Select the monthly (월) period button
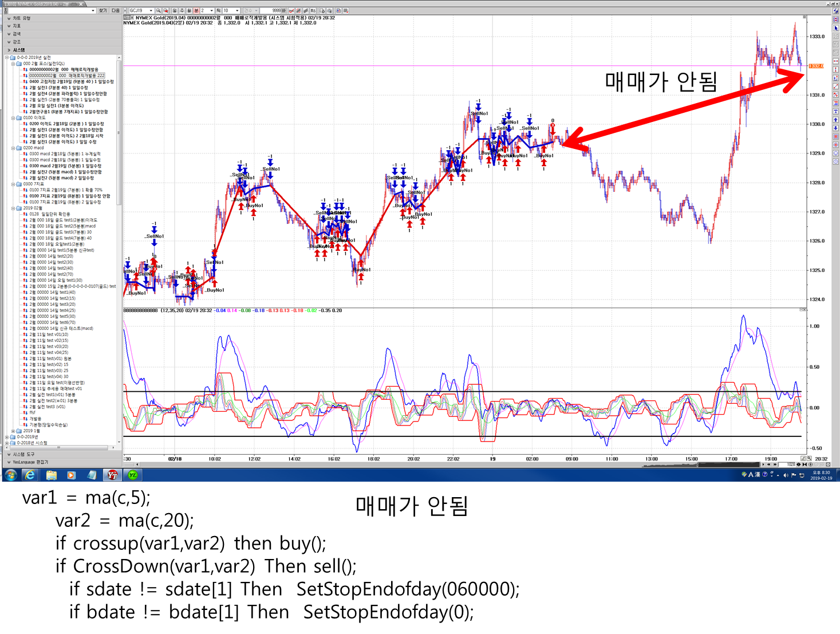Screen dimensions: 840x634 pos(189,10)
